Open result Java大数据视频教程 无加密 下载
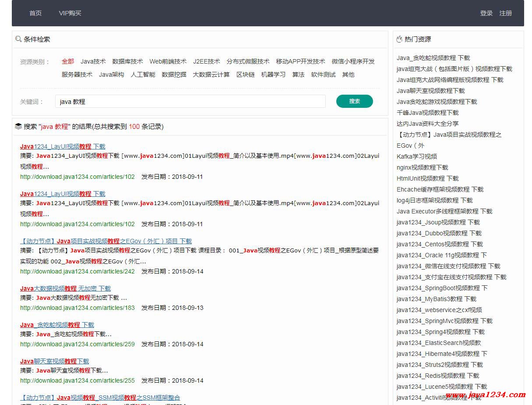Image resolution: width=532 pixels, height=405 pixels. 66,288
